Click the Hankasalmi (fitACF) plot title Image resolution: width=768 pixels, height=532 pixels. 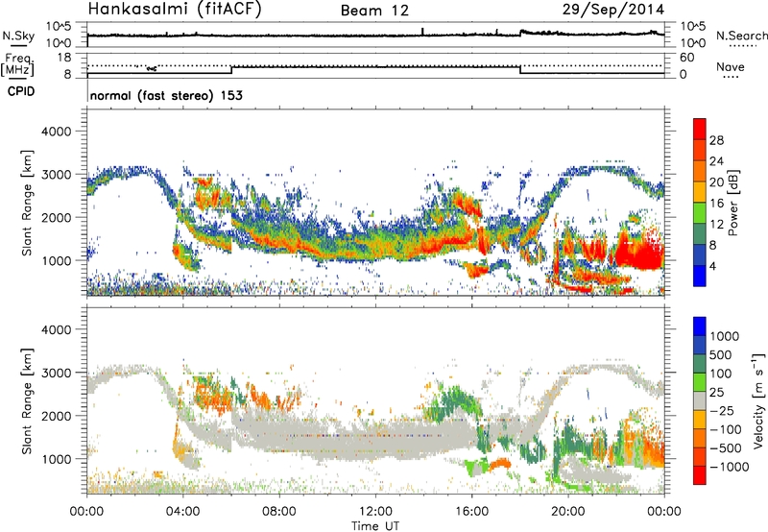coord(174,10)
